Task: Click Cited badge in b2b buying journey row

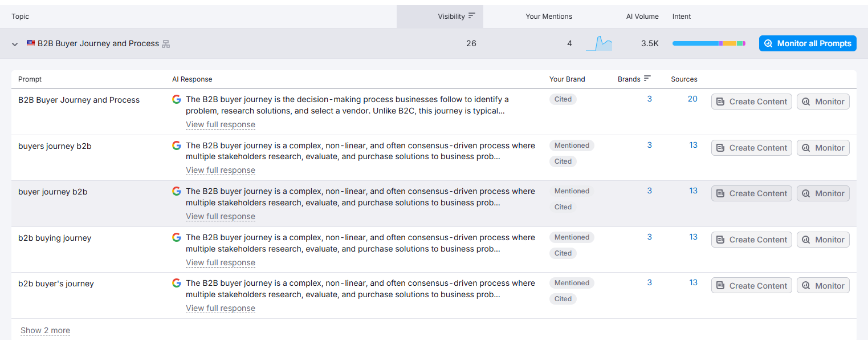Action: coord(563,253)
